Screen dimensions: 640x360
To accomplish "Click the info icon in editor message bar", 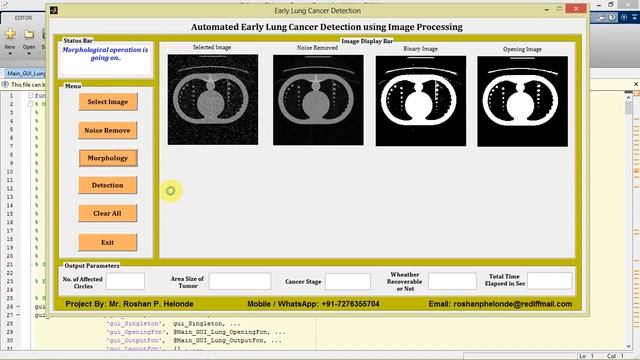I will (x=5, y=84).
